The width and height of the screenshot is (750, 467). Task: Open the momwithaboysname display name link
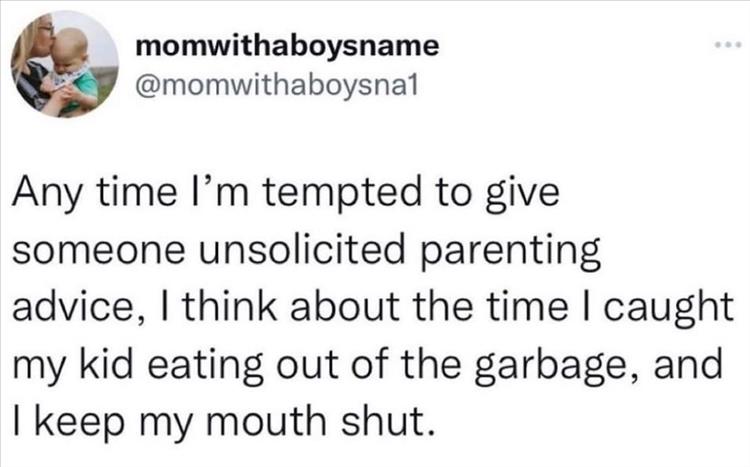pos(286,46)
